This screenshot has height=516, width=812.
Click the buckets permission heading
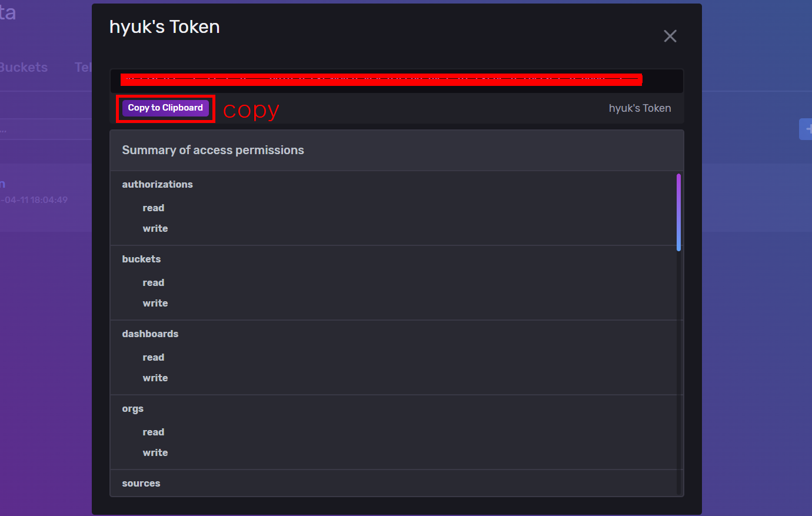click(141, 259)
